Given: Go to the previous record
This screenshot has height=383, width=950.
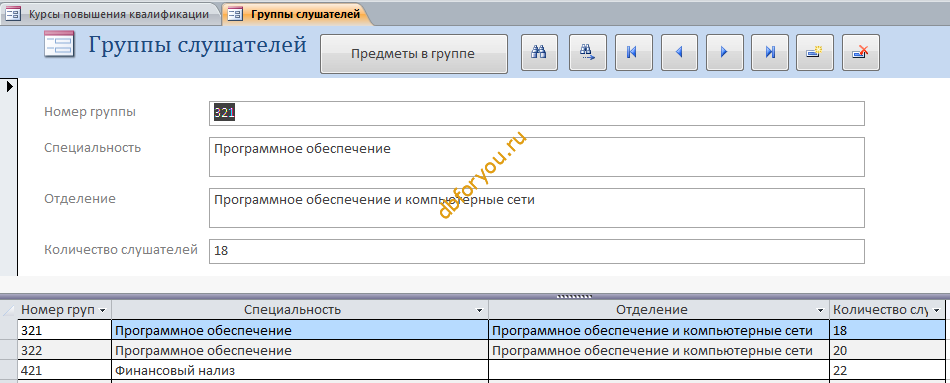Looking at the screenshot, I should tap(679, 53).
